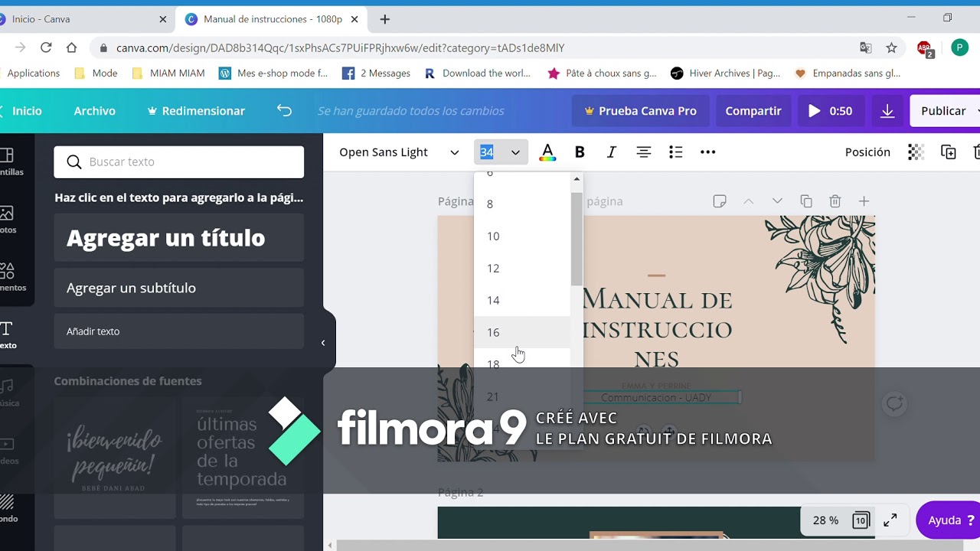Select font size 16 from list
Image resolution: width=980 pixels, height=551 pixels.
[522, 333]
